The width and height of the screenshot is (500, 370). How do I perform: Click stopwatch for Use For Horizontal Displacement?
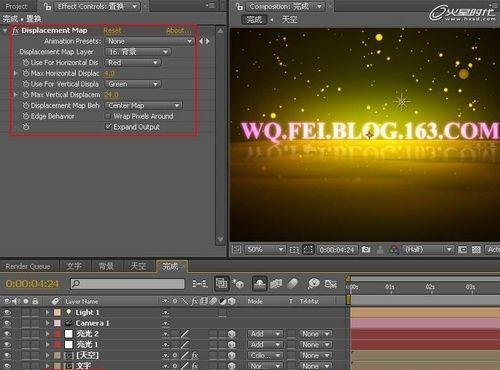tap(26, 63)
